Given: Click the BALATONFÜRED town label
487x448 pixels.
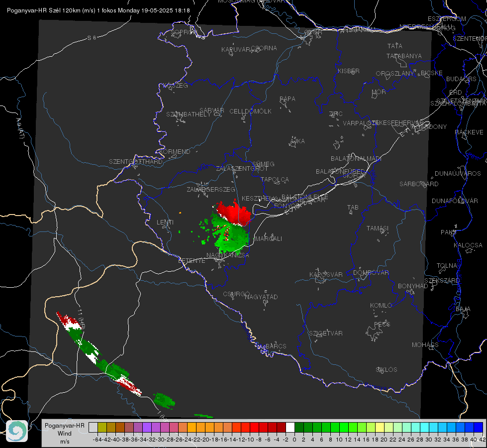Looking at the screenshot, I should [x=340, y=172].
